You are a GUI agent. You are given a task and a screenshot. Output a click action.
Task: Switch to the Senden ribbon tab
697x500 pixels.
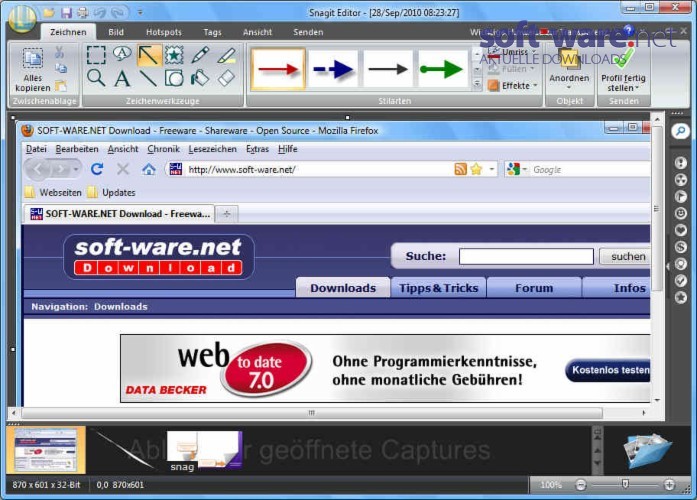tap(308, 32)
